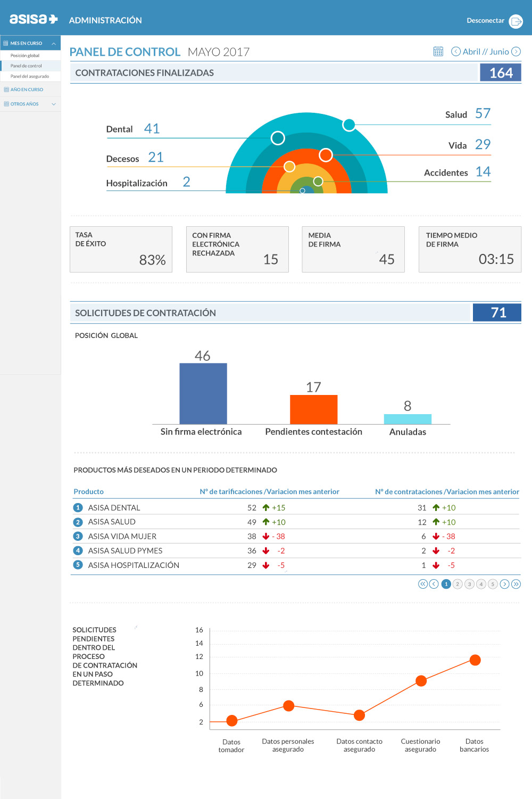Open Posición global in sidebar
Screen dimensions: 532x799
pos(25,55)
